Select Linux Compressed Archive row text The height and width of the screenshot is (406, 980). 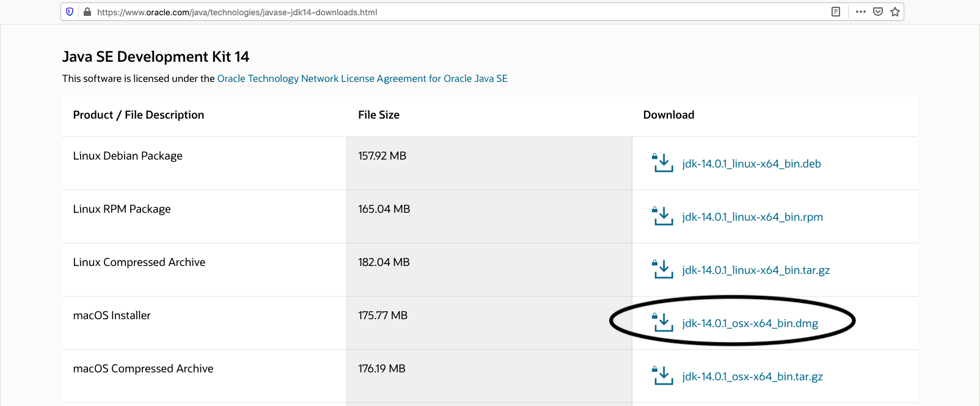click(139, 262)
